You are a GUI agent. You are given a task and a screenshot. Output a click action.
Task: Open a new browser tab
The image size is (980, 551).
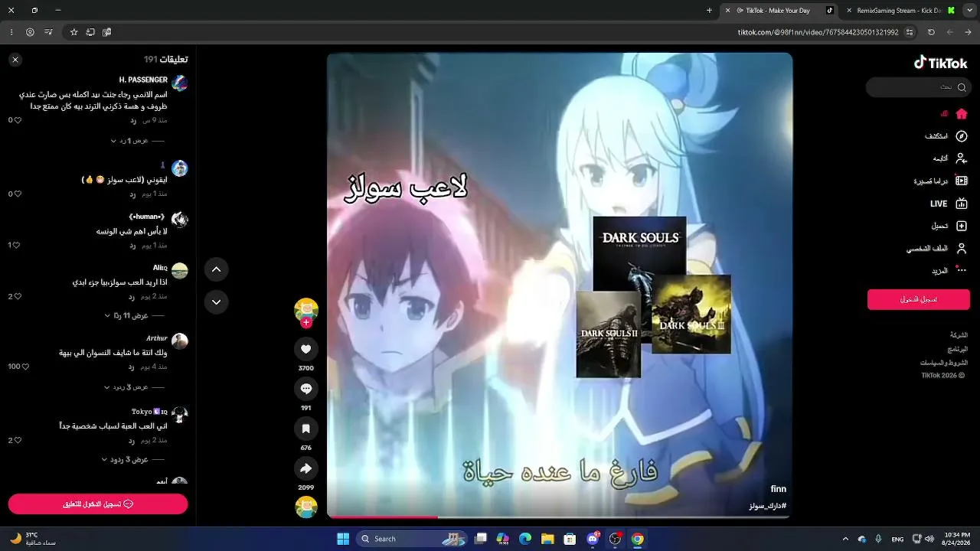point(709,11)
